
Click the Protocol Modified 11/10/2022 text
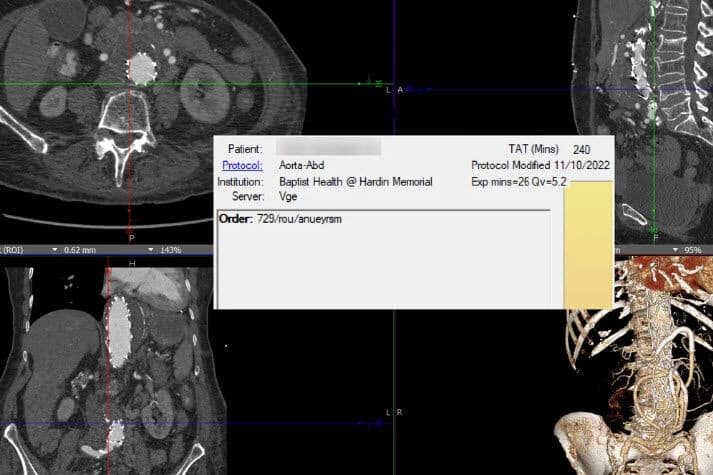540,165
